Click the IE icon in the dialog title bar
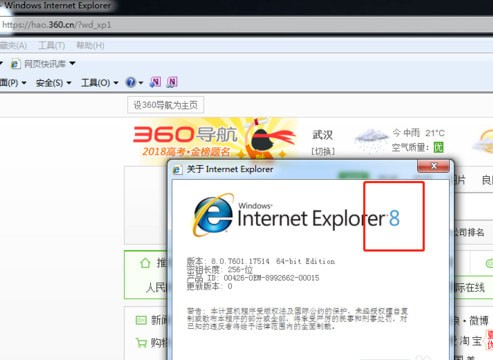Screen dimensions: 493x360 pyautogui.click(x=177, y=169)
